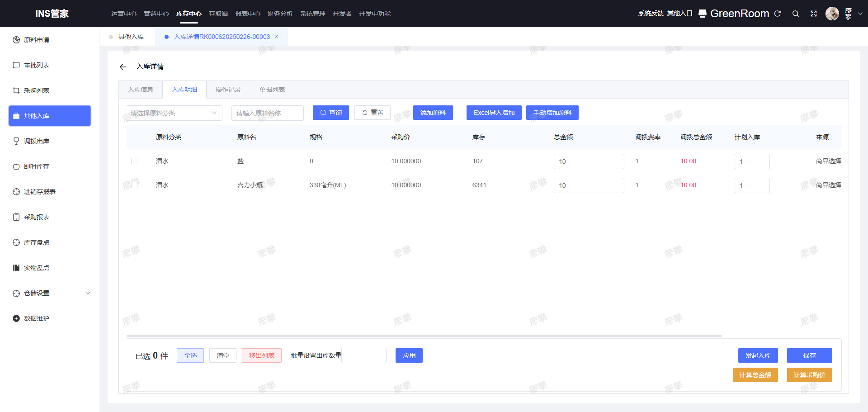Screen dimensions: 868x412
Task: Click the 其他入库 briefcase icon
Action: pyautogui.click(x=16, y=116)
